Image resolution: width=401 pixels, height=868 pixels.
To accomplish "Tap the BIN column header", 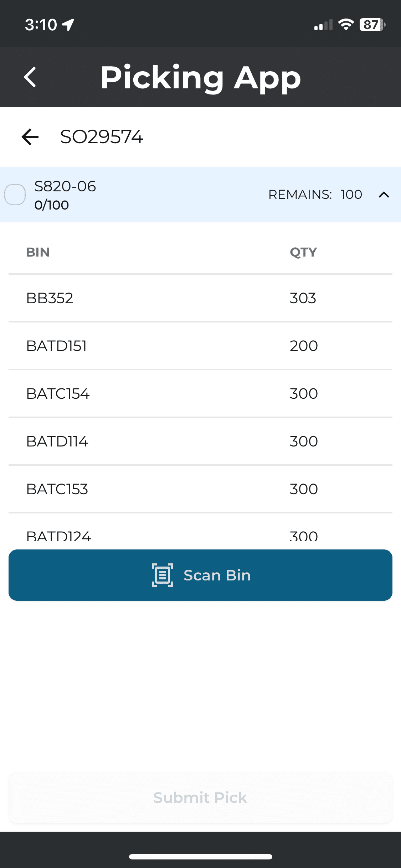I will pos(38,252).
